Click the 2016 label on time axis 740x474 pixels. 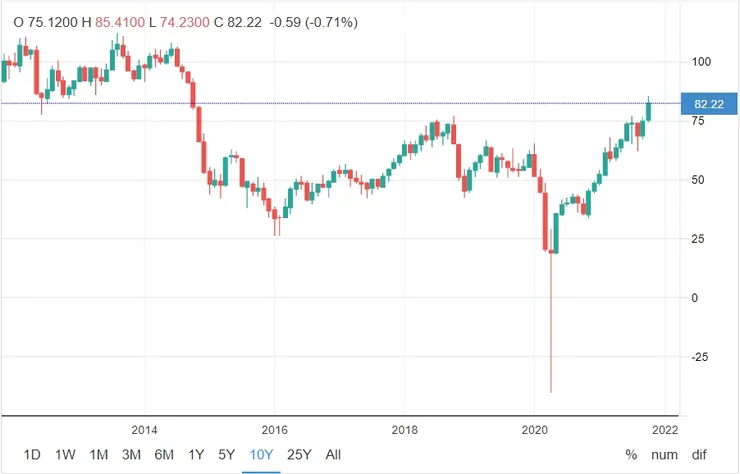click(275, 429)
